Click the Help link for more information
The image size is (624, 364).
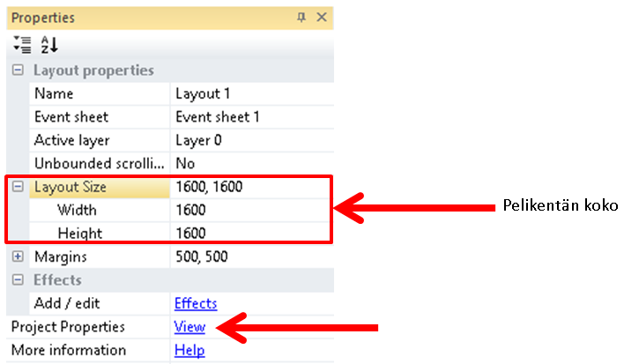pos(189,350)
